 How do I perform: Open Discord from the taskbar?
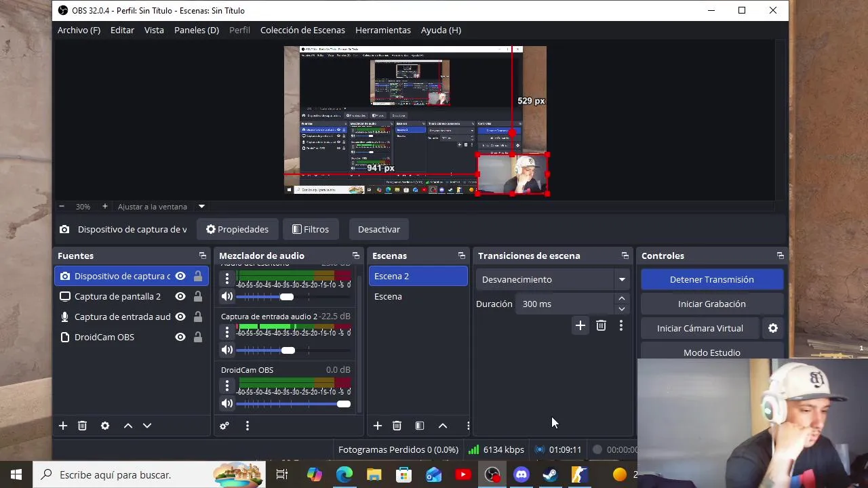point(521,474)
